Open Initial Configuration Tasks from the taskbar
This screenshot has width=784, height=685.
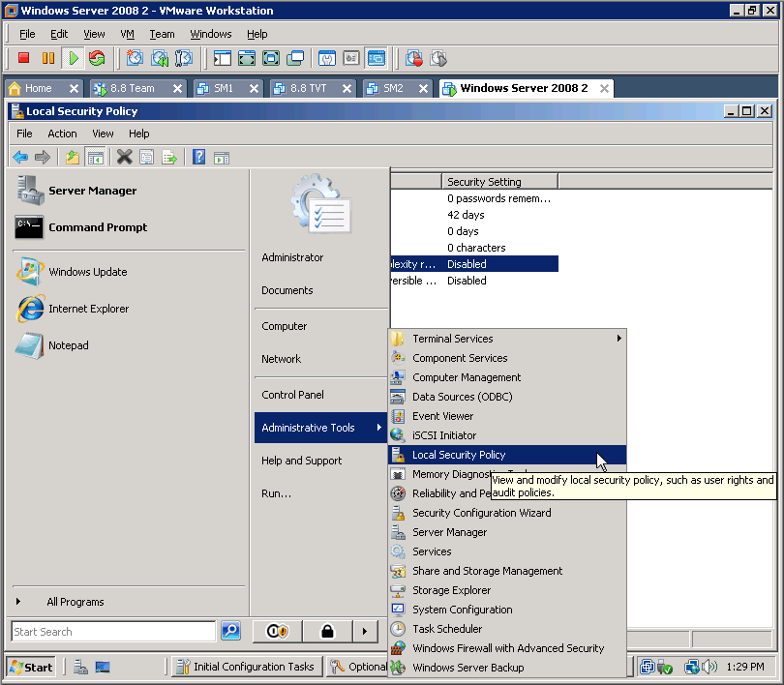pos(245,667)
